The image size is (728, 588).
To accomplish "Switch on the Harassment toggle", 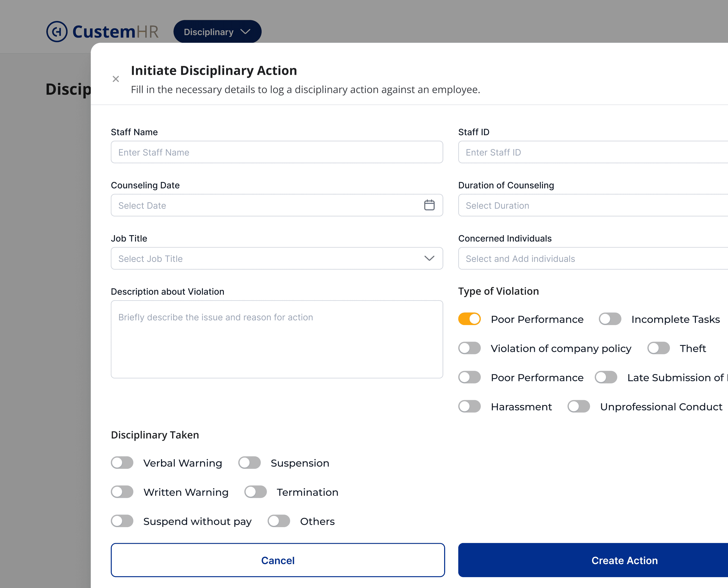I will point(469,406).
